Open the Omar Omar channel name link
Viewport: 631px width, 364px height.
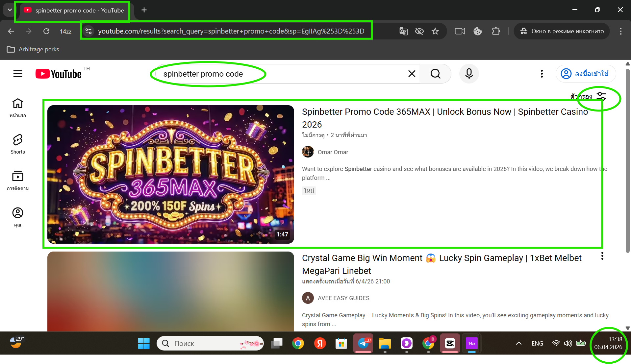[333, 152]
